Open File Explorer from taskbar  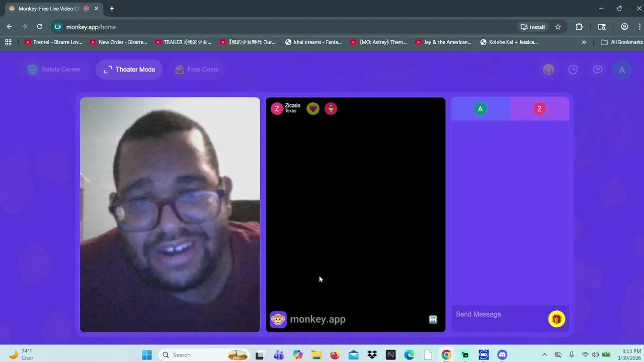(316, 355)
